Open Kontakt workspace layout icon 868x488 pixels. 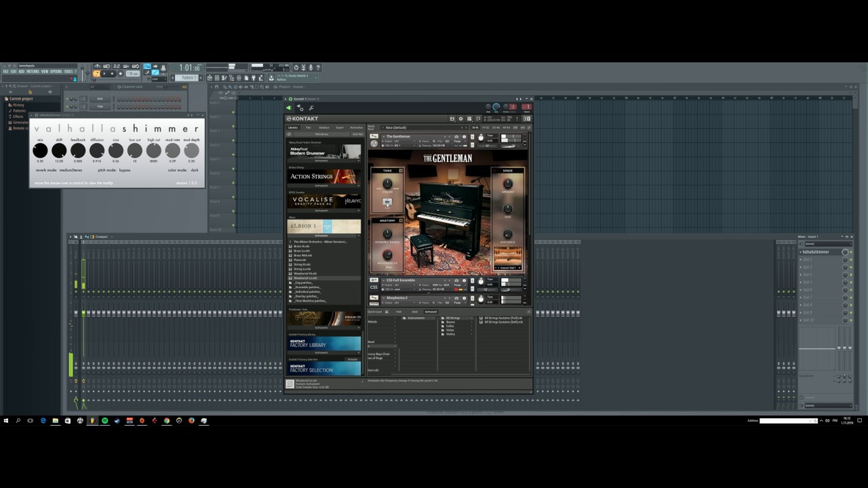pyautogui.click(x=469, y=119)
